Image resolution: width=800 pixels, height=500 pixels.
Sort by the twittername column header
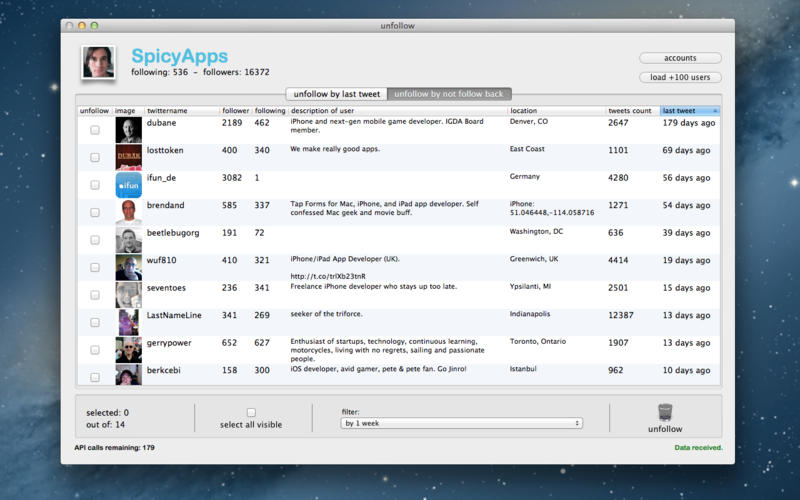pos(182,111)
